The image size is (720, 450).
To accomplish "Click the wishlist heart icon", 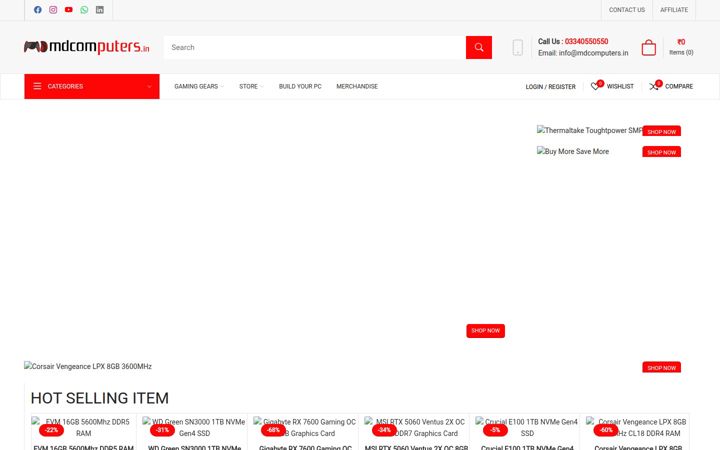I will coord(595,86).
